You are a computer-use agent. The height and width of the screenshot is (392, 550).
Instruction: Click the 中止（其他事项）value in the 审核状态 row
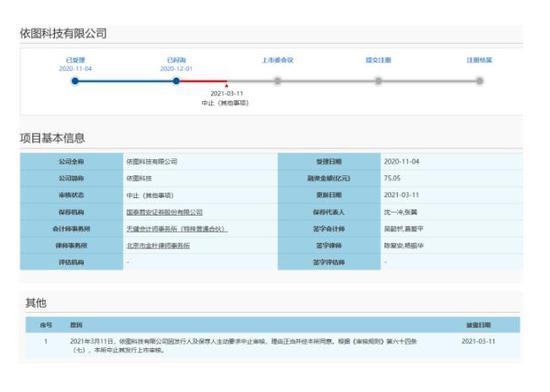pos(150,195)
